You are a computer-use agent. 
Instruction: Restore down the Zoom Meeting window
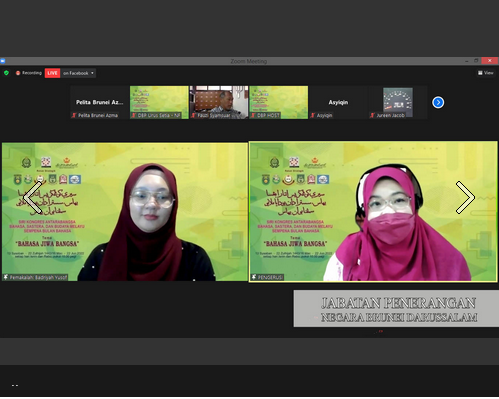[476, 61]
